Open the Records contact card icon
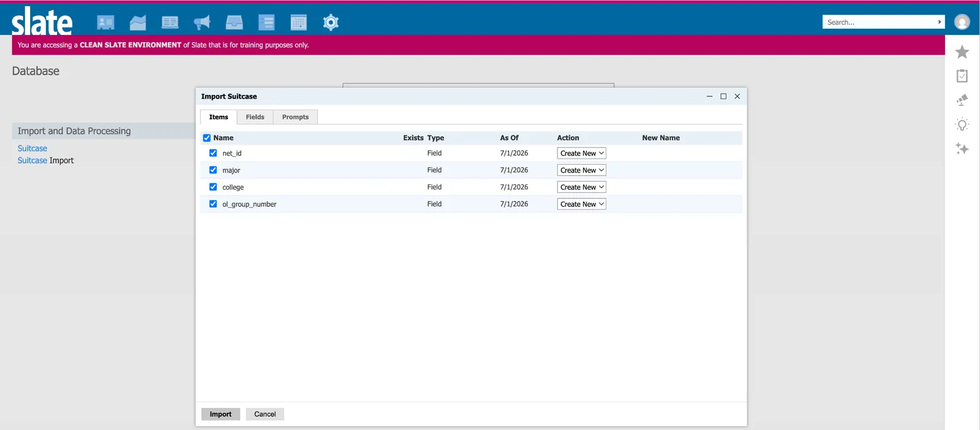This screenshot has width=980, height=430. click(x=105, y=23)
